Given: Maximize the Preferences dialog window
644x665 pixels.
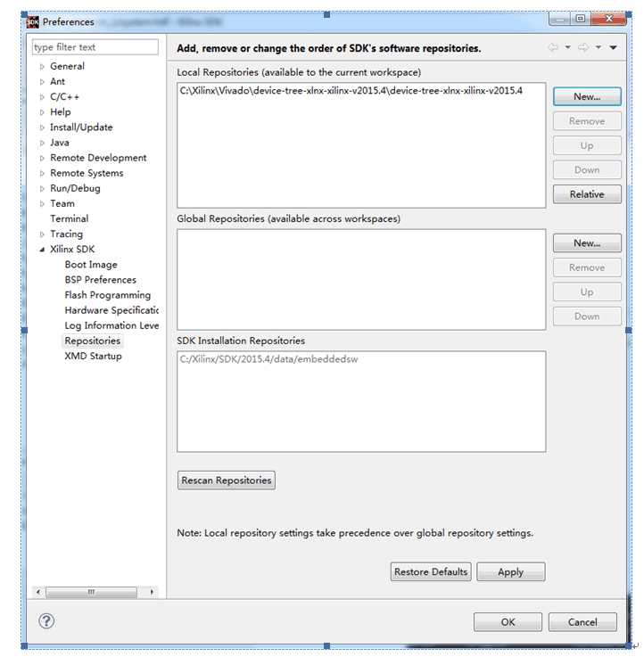Looking at the screenshot, I should tap(581, 19).
